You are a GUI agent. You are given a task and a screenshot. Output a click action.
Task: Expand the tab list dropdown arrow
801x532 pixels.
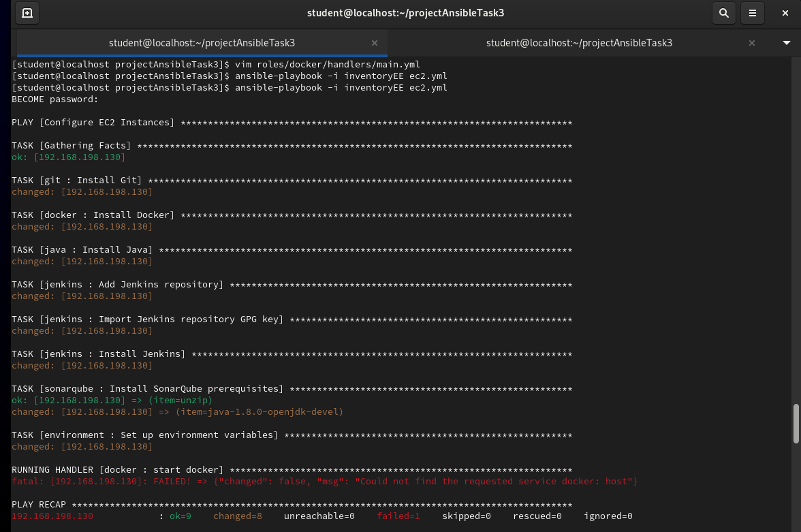click(x=787, y=43)
